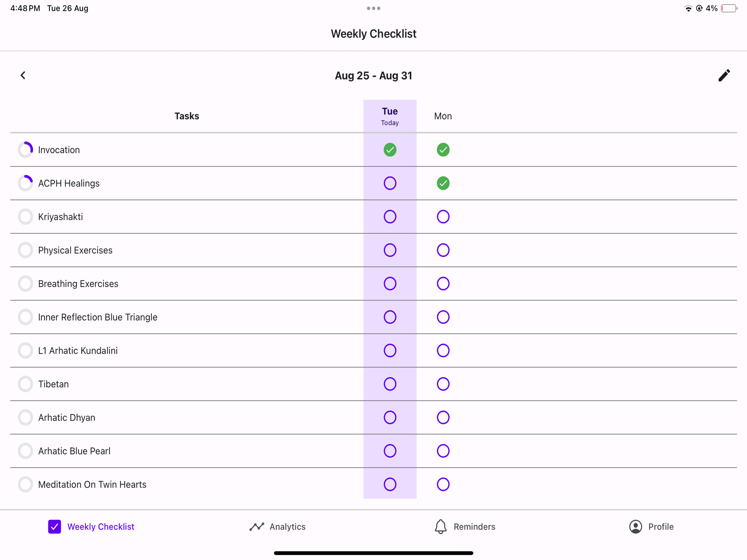
Task: Mark Kriyashakti done for Monday
Action: 443,217
